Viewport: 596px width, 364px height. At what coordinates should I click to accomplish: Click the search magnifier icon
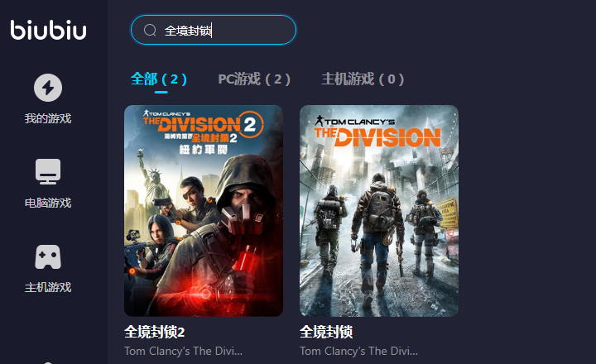[x=150, y=30]
